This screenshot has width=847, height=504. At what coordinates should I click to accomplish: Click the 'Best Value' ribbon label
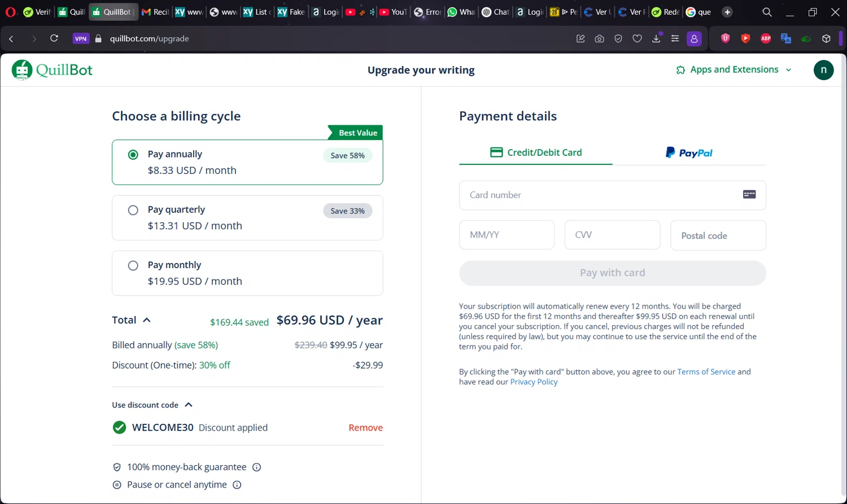(x=357, y=133)
